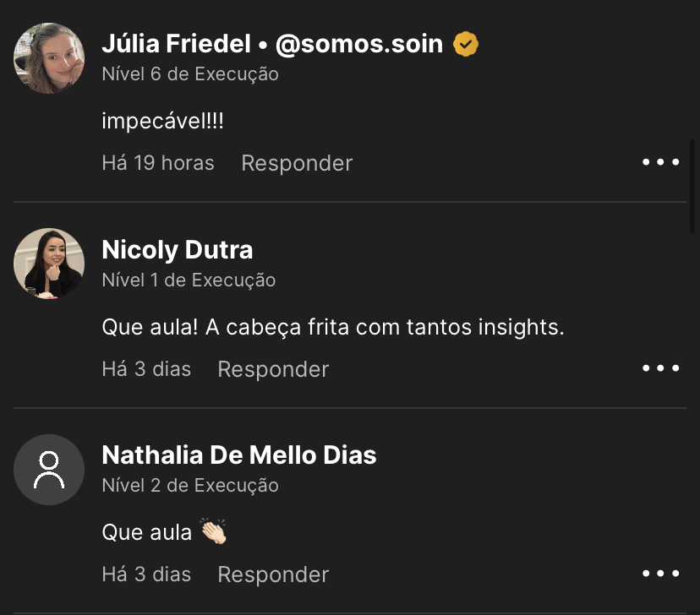Click the Há 3 dias timestamp on Nicoly's comment
The image size is (700, 615).
point(146,368)
